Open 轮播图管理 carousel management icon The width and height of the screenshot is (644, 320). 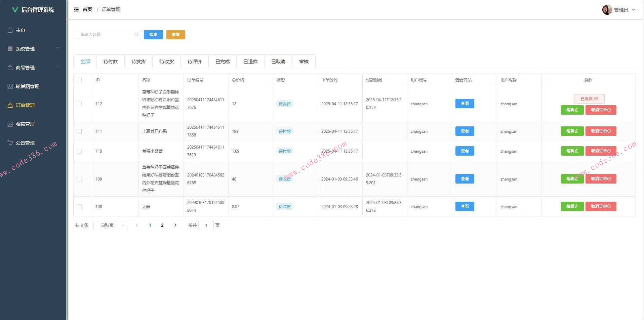click(10, 86)
